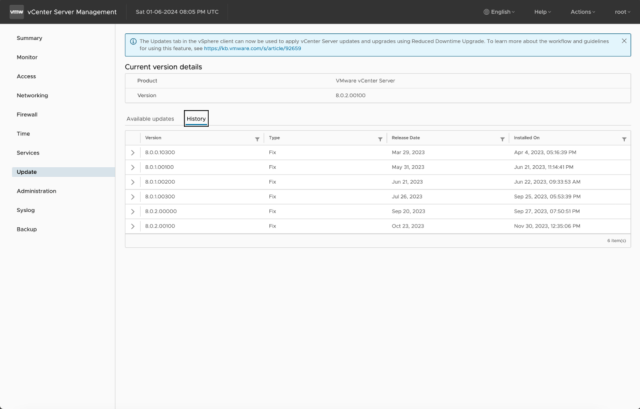640x409 pixels.
Task: Open the Syslog page
Action: (x=26, y=210)
